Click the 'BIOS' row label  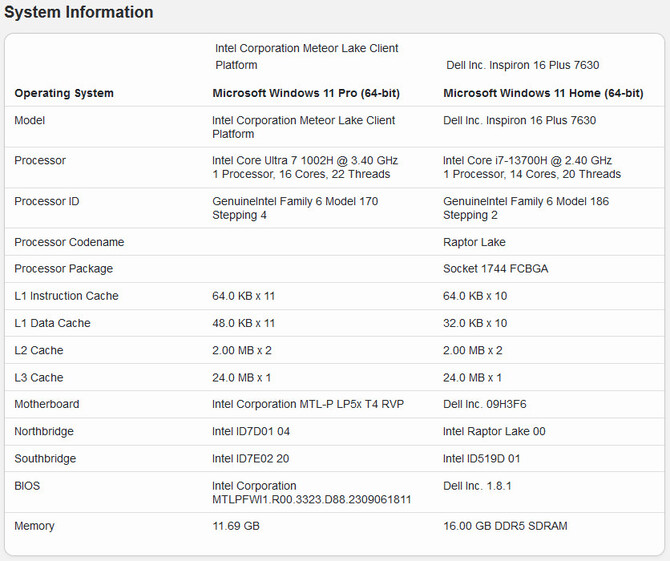(27, 486)
